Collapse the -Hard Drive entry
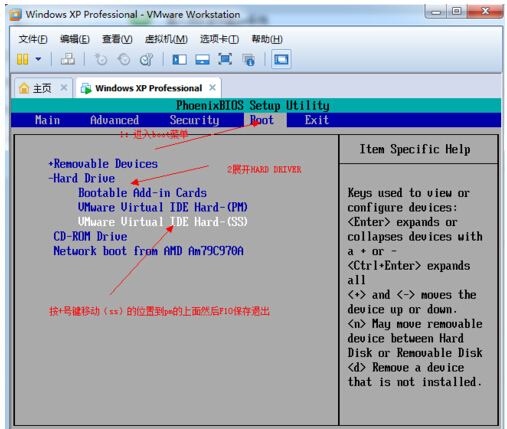Image resolution: width=507 pixels, height=429 pixels. 82,178
